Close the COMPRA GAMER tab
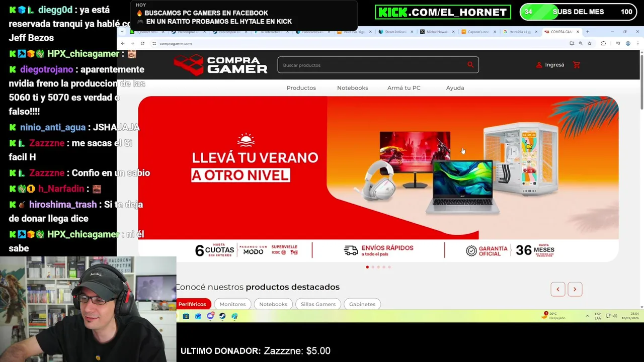This screenshot has width=644, height=362. 578,32
